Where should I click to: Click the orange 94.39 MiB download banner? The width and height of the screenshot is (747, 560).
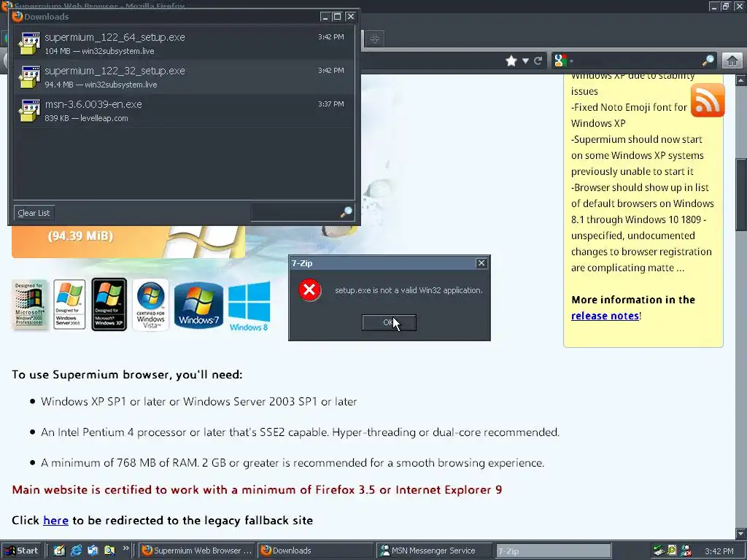tap(128, 242)
